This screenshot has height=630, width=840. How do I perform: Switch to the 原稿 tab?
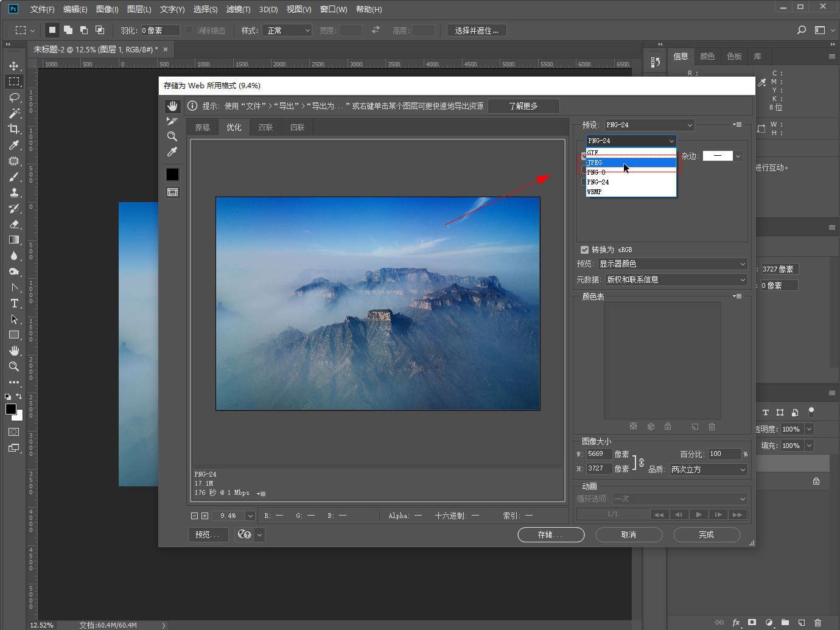[x=202, y=127]
